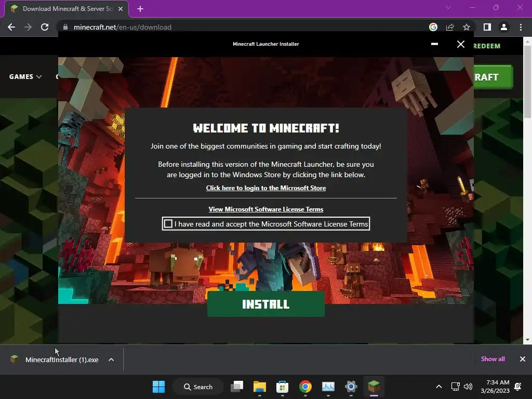Bookmark this page with the star
This screenshot has height=399, width=532.
pyautogui.click(x=467, y=27)
